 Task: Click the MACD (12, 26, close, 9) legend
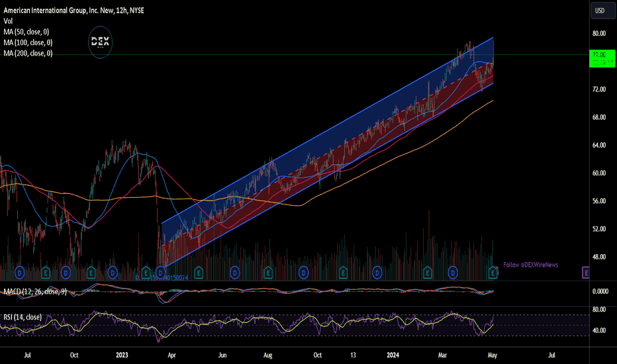(35, 292)
